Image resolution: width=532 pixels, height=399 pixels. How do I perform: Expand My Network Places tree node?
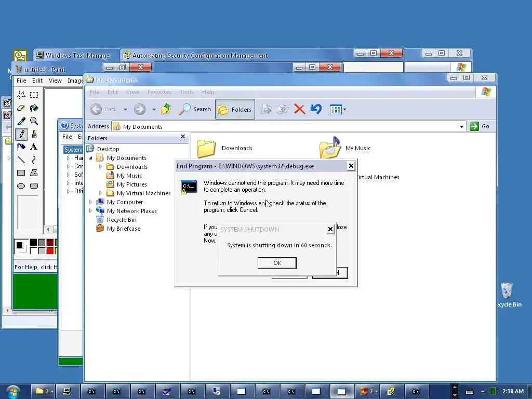[x=90, y=211]
